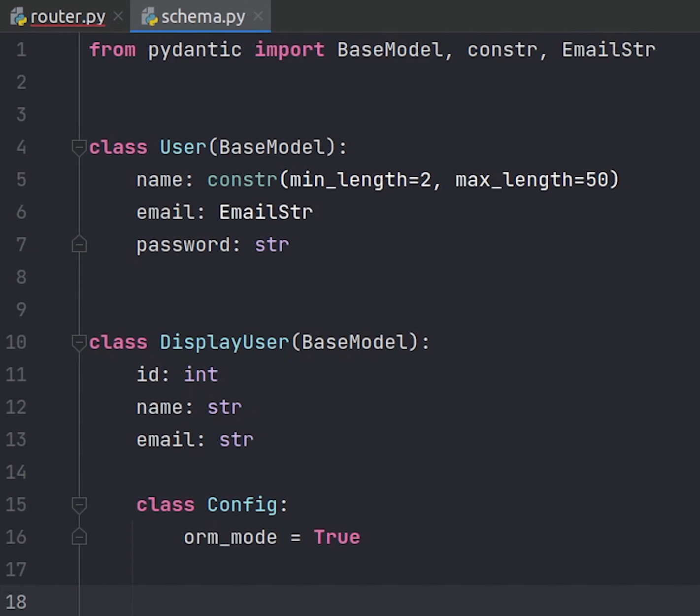The width and height of the screenshot is (700, 616).
Task: Click the 'DisplayUser' class name
Action: click(x=225, y=342)
